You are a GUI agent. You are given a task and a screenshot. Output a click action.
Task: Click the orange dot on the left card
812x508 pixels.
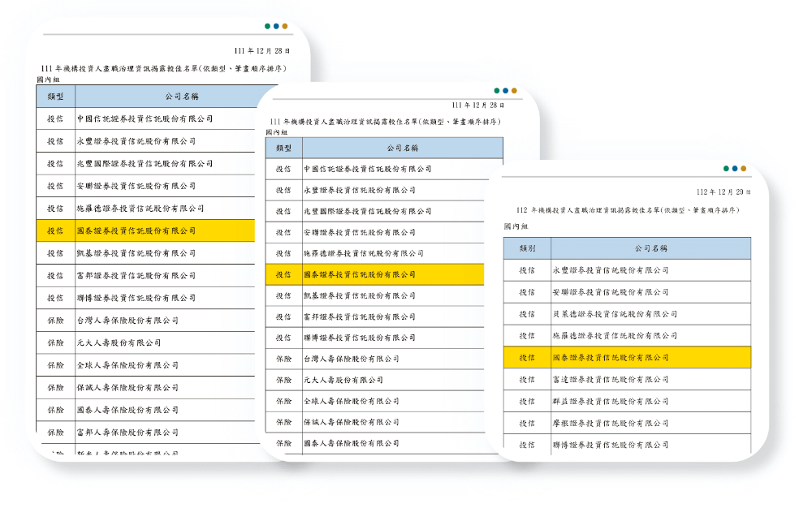pos(285,26)
